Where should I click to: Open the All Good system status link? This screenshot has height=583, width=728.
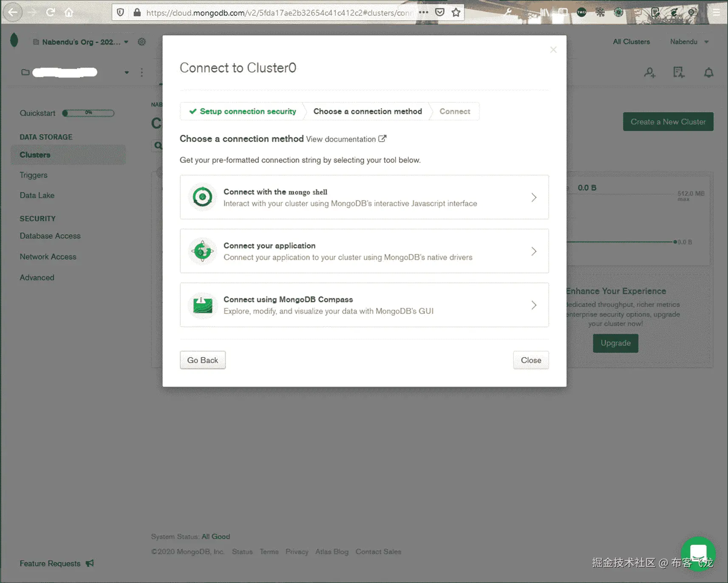(x=216, y=537)
